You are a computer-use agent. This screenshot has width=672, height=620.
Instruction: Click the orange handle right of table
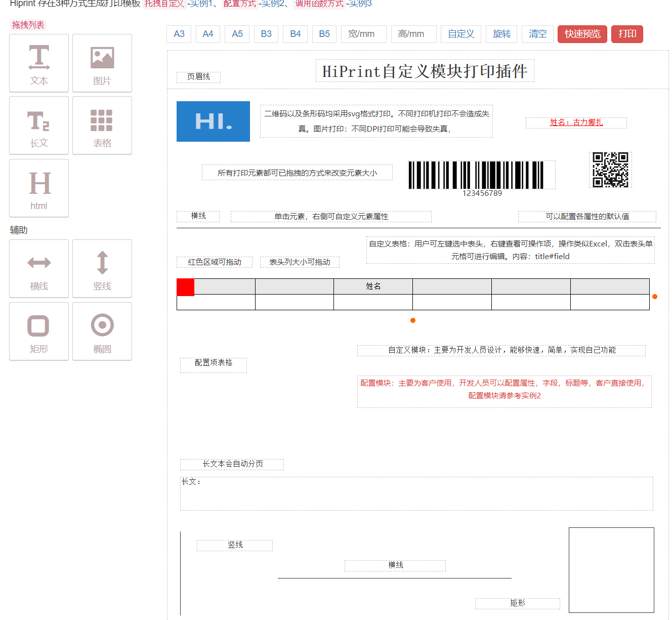pos(655,297)
